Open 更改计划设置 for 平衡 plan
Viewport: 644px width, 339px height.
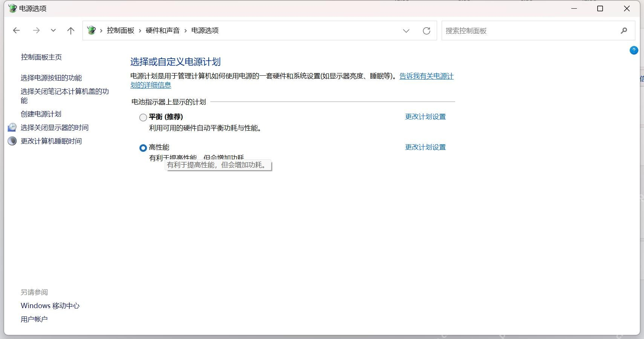[425, 117]
